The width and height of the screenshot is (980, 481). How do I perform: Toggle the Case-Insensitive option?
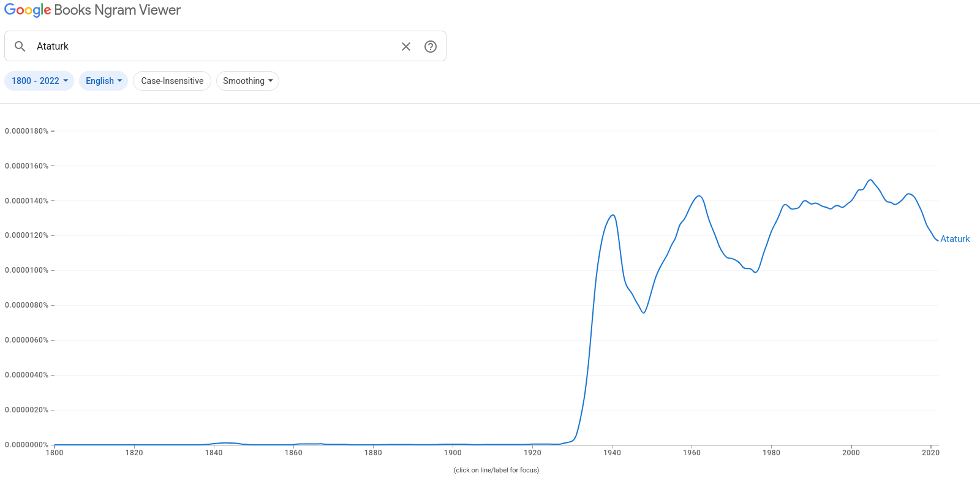pos(172,81)
